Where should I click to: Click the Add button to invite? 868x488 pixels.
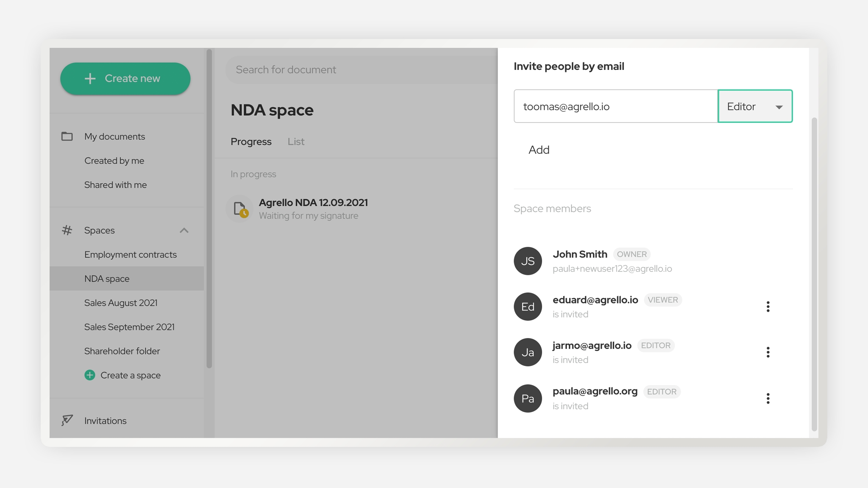[x=539, y=150]
